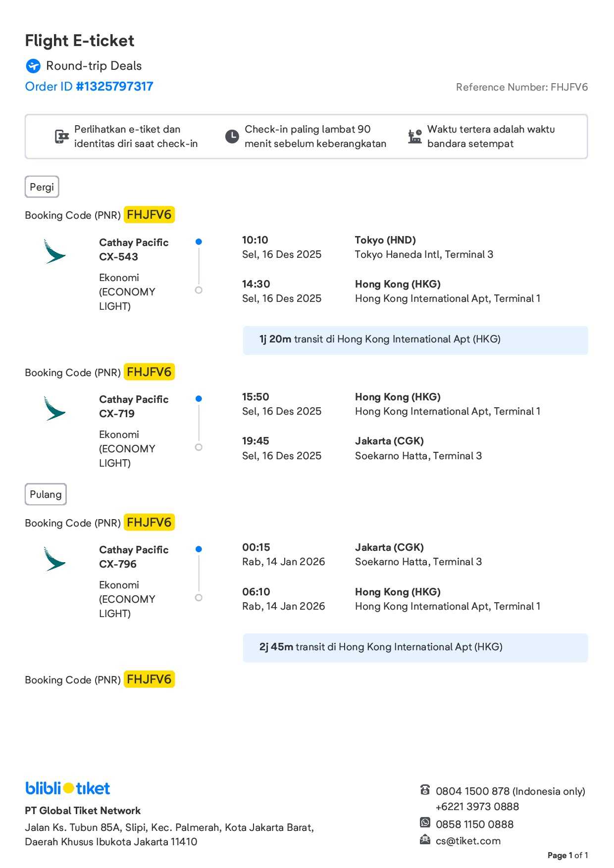Click the blibli tiket logo
Screen dimensions: 614x868
[x=68, y=788]
